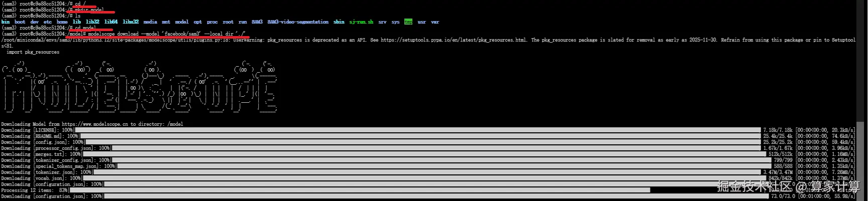This screenshot has width=868, height=201.
Task: Click the 74.6kB/s speed value
Action: tap(843, 136)
